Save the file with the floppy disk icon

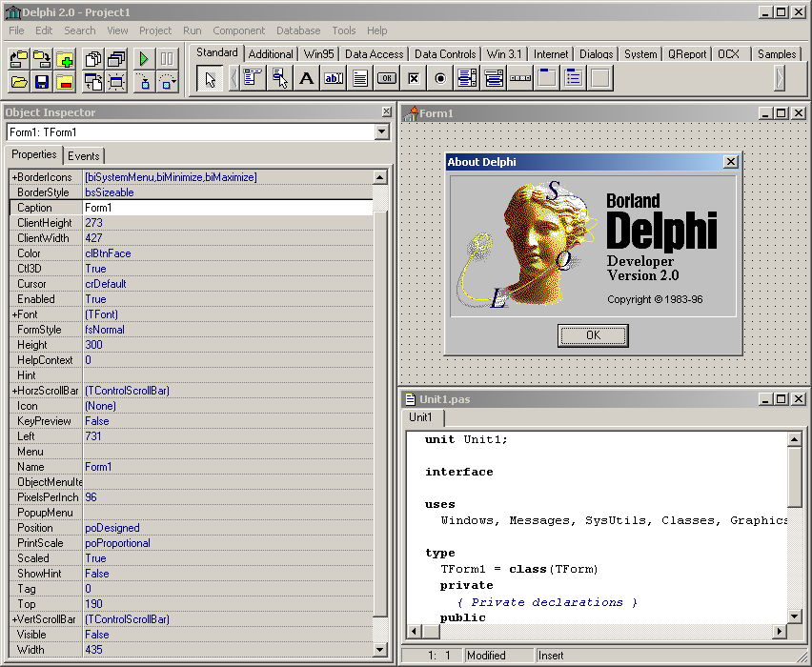(x=42, y=82)
